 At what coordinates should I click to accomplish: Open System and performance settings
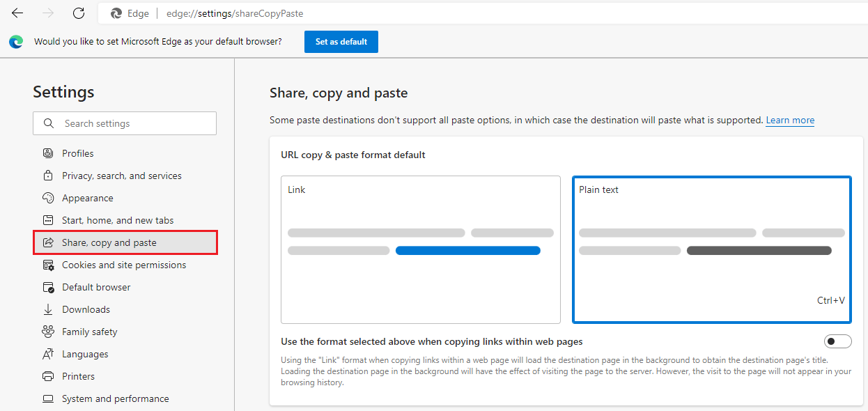pyautogui.click(x=115, y=398)
